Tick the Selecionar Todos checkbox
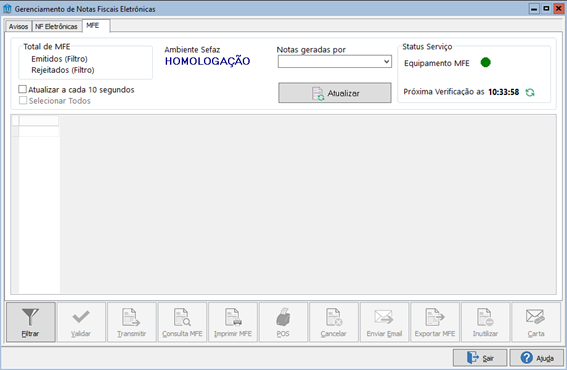The height and width of the screenshot is (370, 567). point(23,100)
